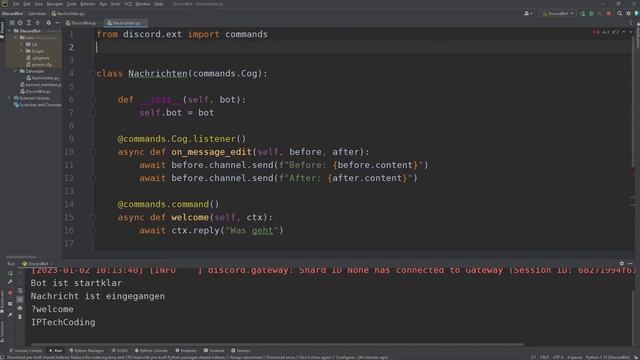Viewport: 640px width, 360px height.
Task: Open the Tools menu
Action: [116, 4]
